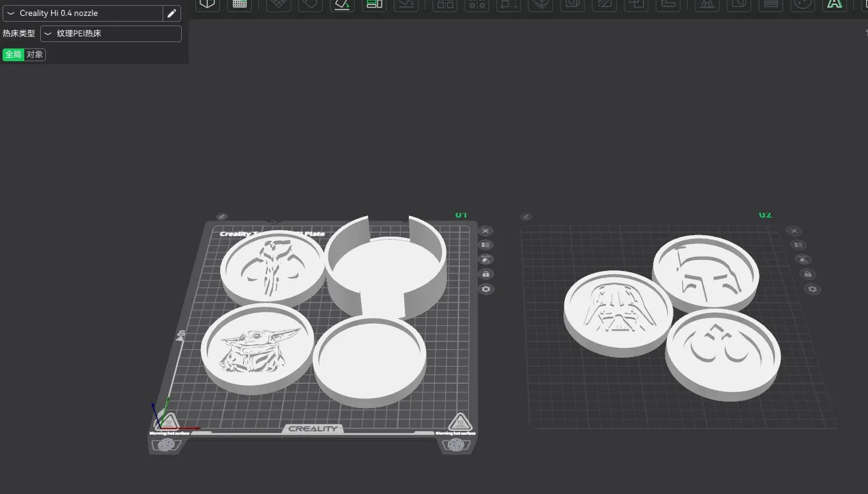Open plate 02 settings gear
Screen dimensions: 868x494
812,289
